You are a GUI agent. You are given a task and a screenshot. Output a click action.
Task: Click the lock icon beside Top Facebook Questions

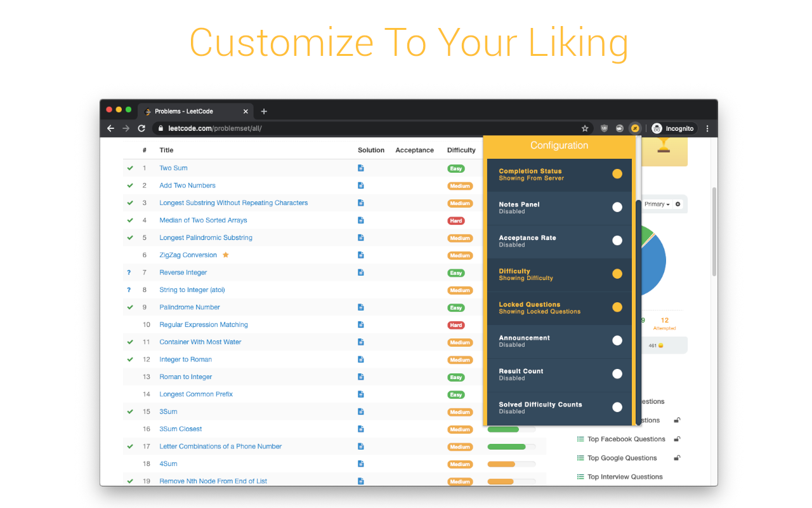[x=677, y=439]
